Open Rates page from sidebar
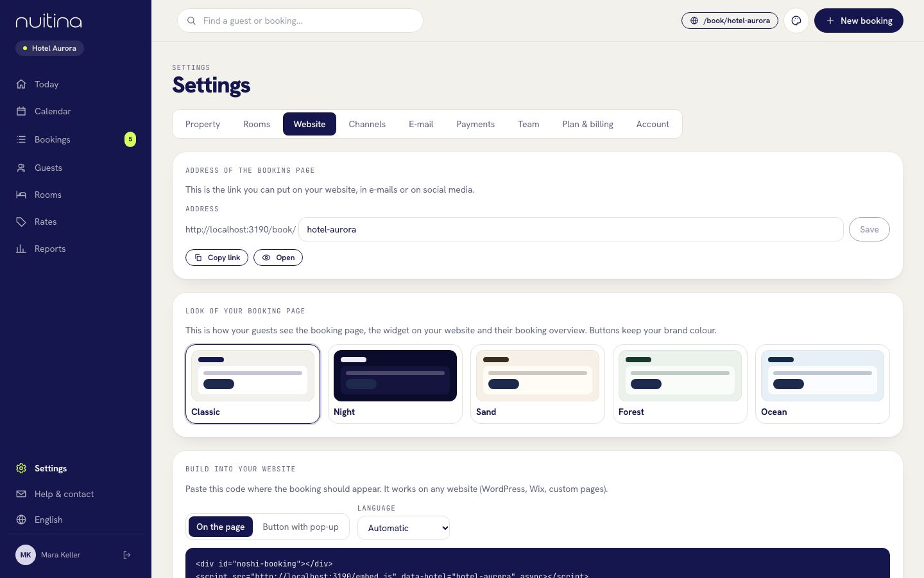 [x=76, y=222]
